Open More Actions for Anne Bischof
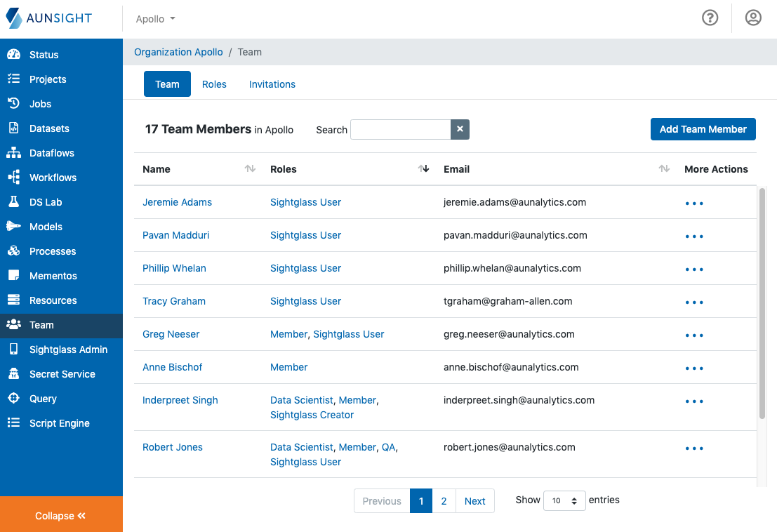 coord(693,368)
